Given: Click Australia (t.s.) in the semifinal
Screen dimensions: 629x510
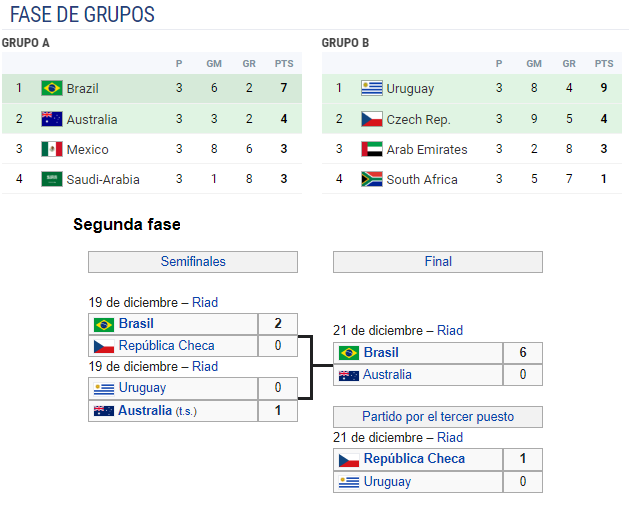Looking at the screenshot, I should coord(157,410).
